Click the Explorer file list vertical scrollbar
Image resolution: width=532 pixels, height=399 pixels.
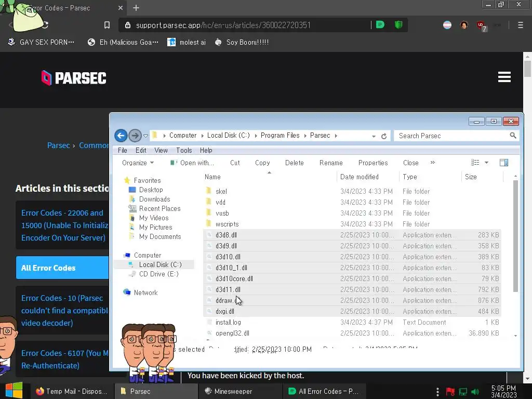[515, 236]
